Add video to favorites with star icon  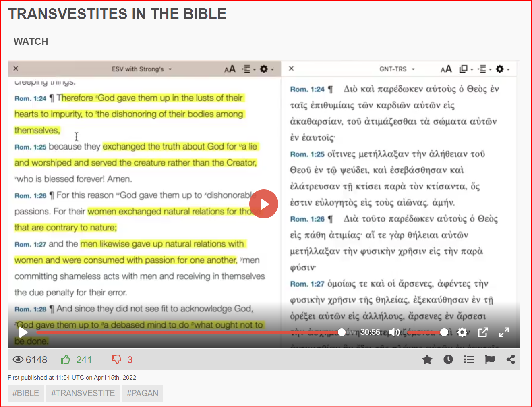(427, 359)
